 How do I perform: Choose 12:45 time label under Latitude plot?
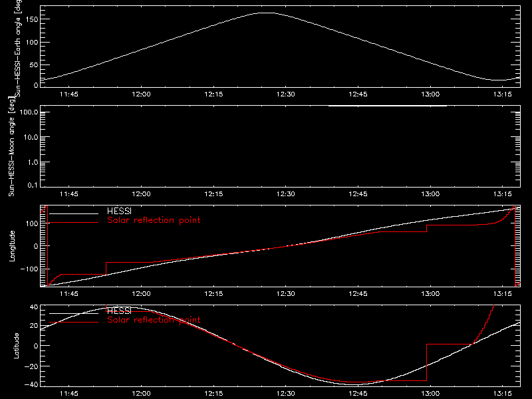click(x=358, y=394)
